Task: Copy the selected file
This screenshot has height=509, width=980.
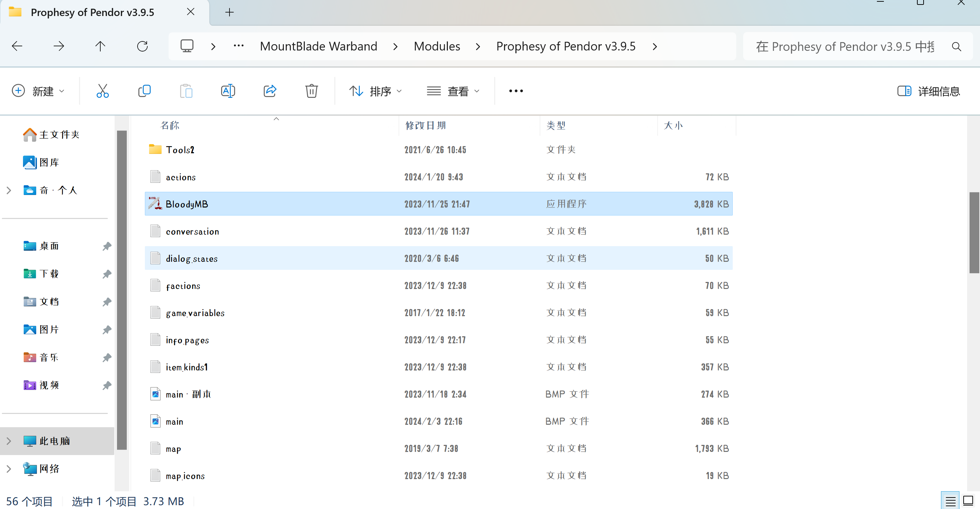Action: [x=144, y=91]
